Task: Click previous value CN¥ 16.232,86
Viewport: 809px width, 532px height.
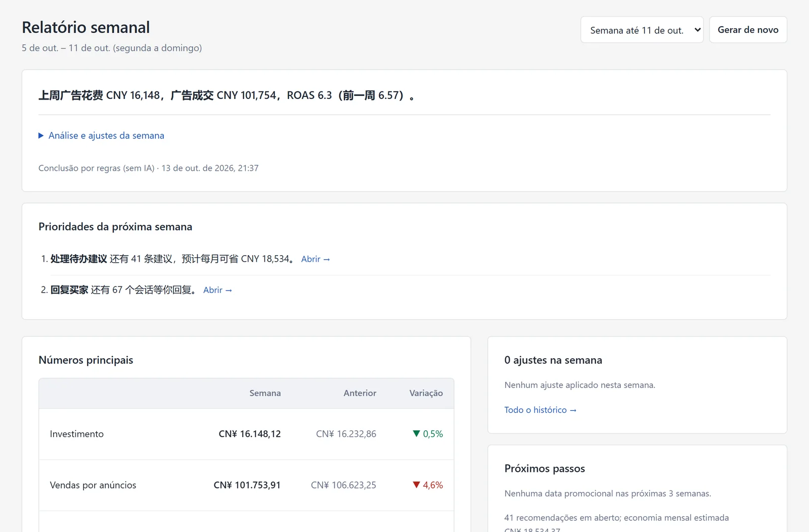Action: point(346,434)
